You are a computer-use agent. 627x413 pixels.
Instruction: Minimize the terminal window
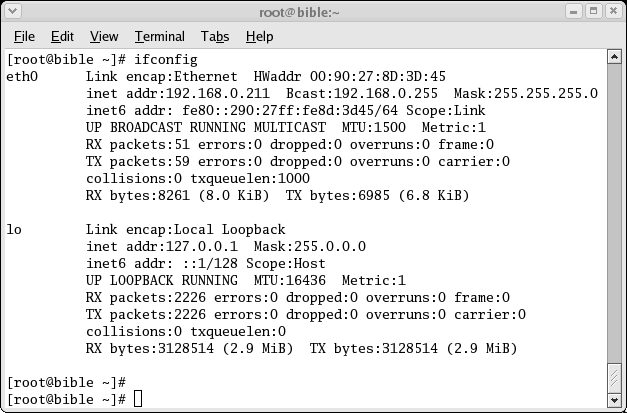573,11
